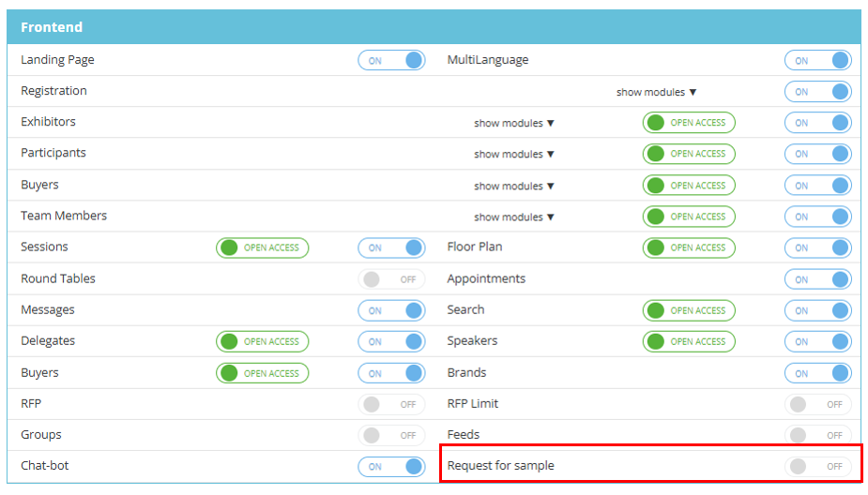Turn off the Brands toggle
868x495 pixels.
817,373
